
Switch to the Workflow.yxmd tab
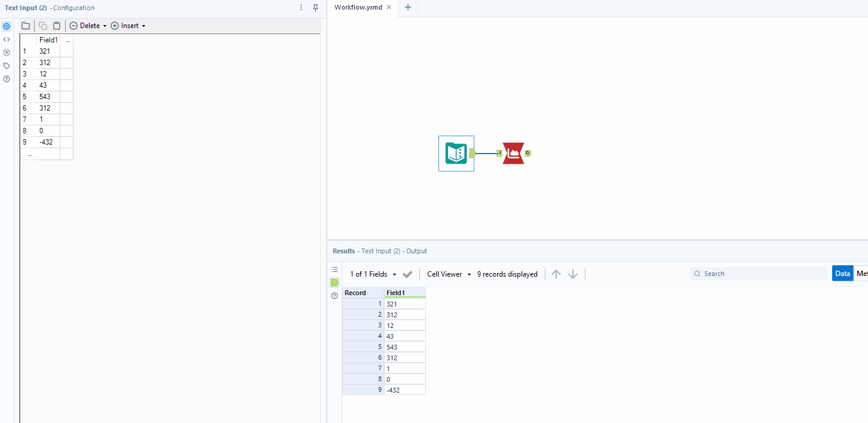pyautogui.click(x=360, y=8)
